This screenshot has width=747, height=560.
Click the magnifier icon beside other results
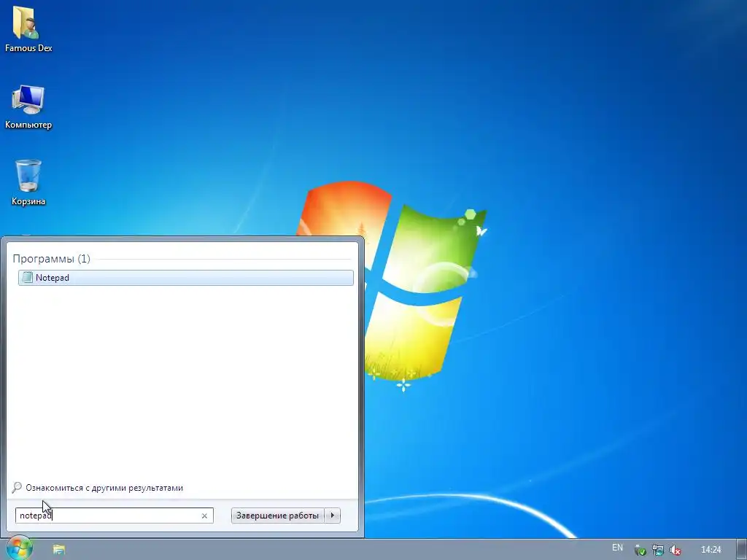coord(17,488)
